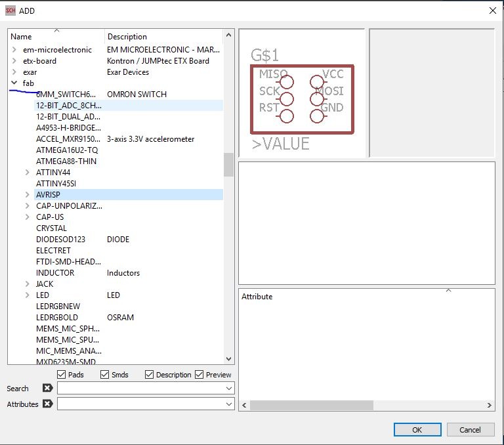This screenshot has width=504, height=445.
Task: Dismiss the dialog with Cancel
Action: coord(471,430)
